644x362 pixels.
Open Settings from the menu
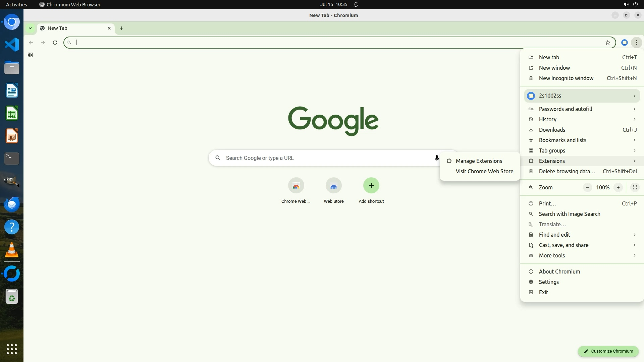pos(549,282)
